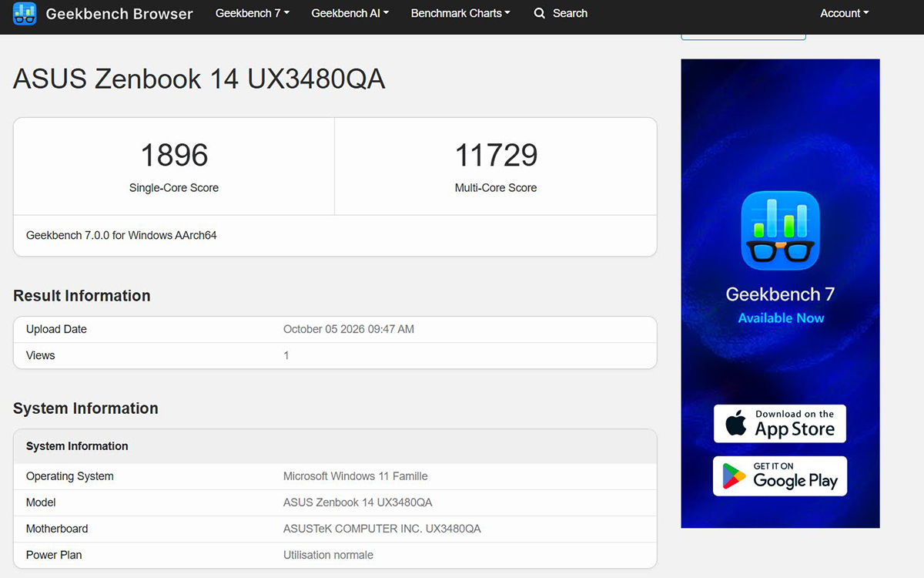Image resolution: width=924 pixels, height=578 pixels.
Task: Click Microsoft Windows 11 Famille value
Action: [356, 476]
